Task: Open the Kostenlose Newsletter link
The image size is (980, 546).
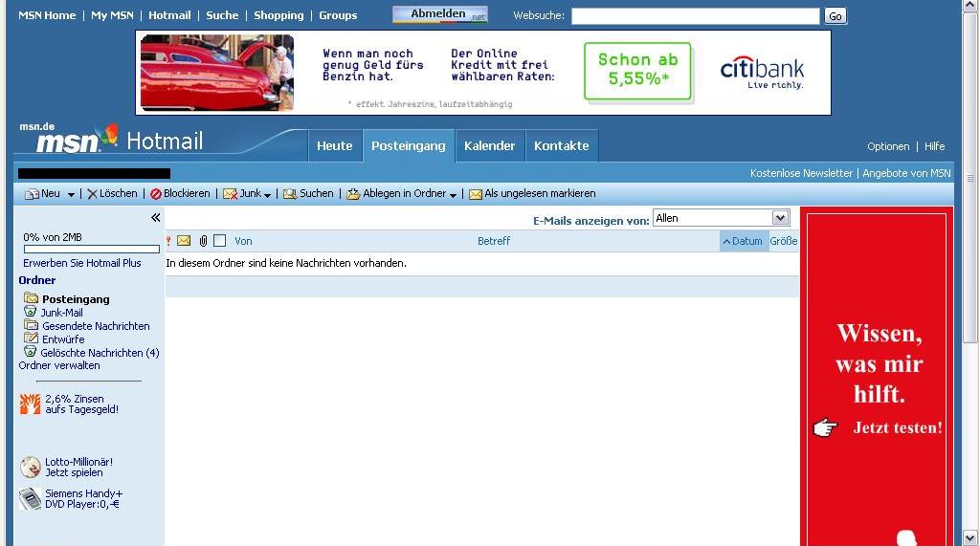Action: (x=801, y=173)
